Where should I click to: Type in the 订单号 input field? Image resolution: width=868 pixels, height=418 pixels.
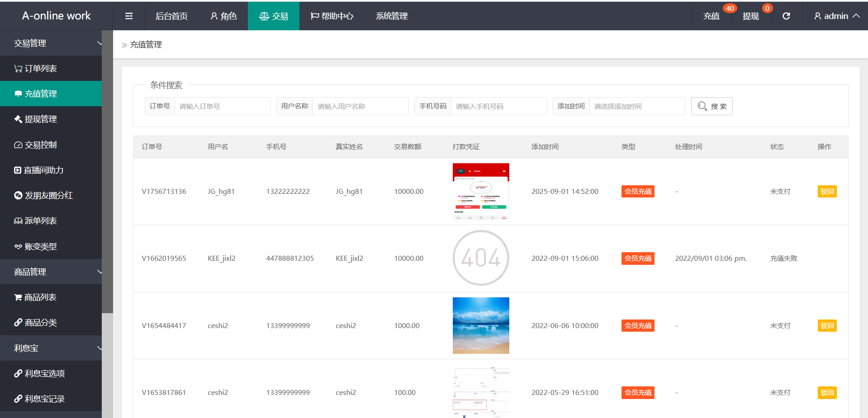coord(222,107)
